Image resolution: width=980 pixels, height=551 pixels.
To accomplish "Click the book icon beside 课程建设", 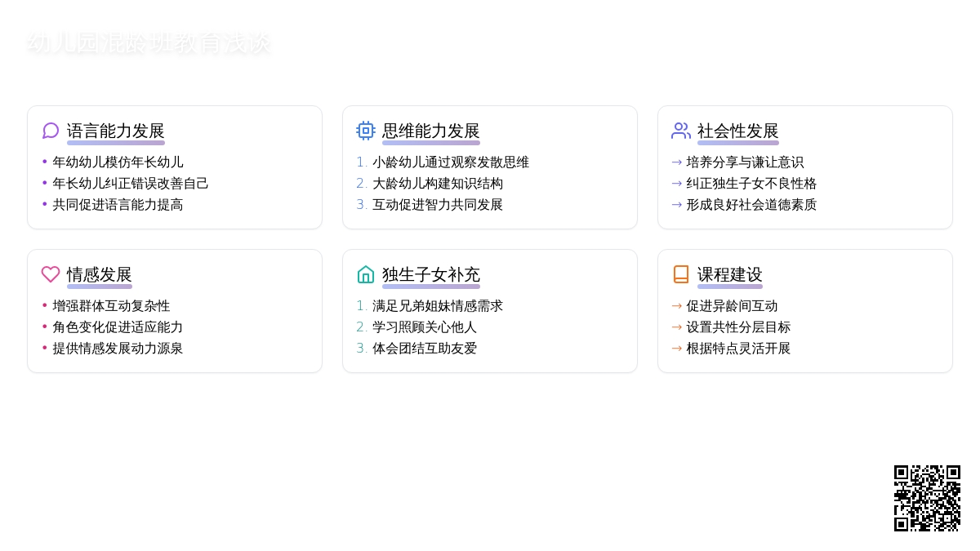I will pos(681,274).
